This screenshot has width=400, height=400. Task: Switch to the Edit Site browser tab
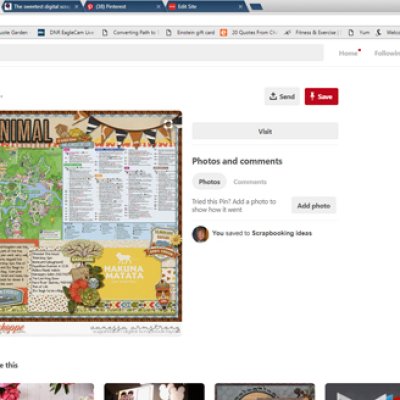[207, 6]
